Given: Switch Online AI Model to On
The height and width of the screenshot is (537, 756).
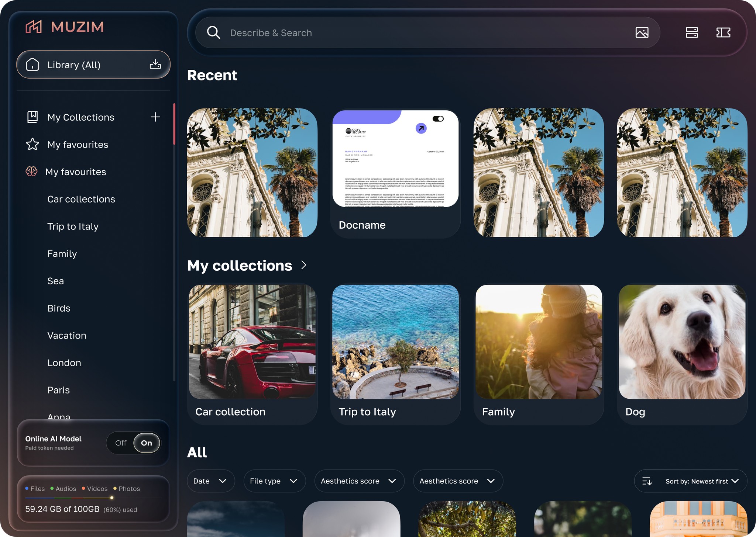Looking at the screenshot, I should coord(147,443).
